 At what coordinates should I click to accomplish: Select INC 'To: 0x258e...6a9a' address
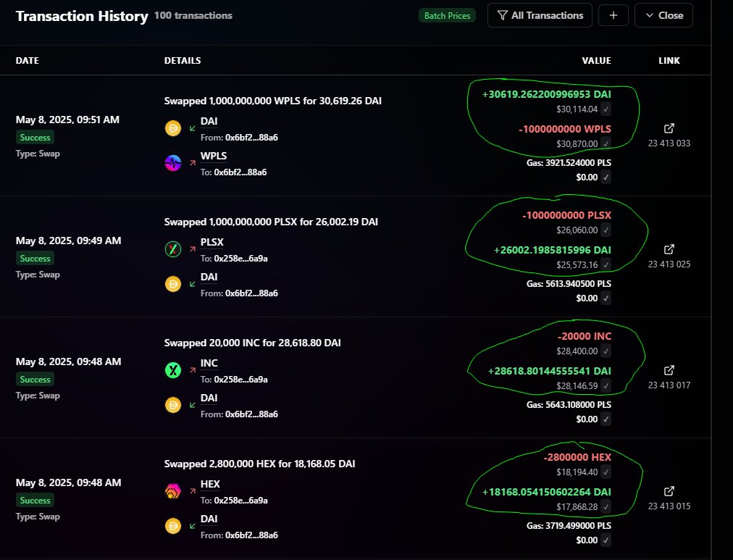[234, 379]
